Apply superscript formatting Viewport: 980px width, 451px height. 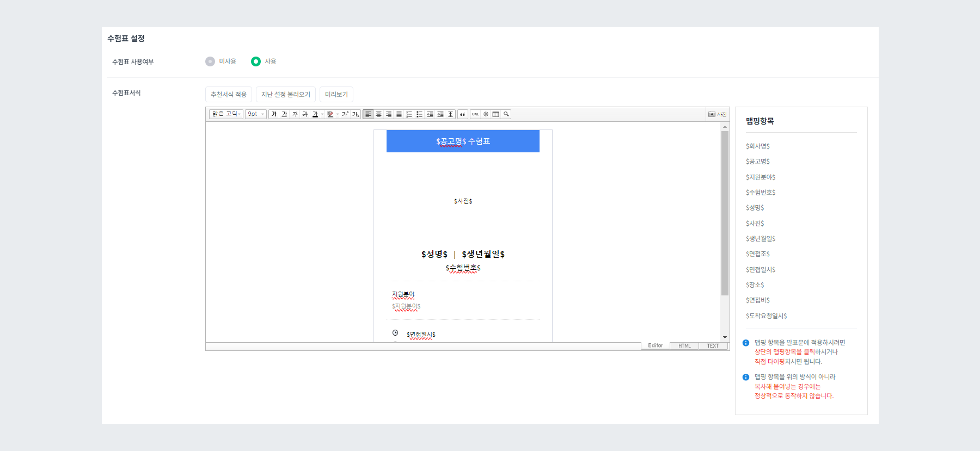click(345, 114)
